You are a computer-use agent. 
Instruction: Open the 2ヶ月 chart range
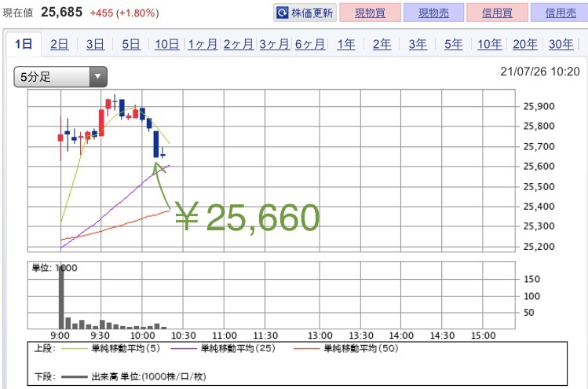[x=239, y=44]
